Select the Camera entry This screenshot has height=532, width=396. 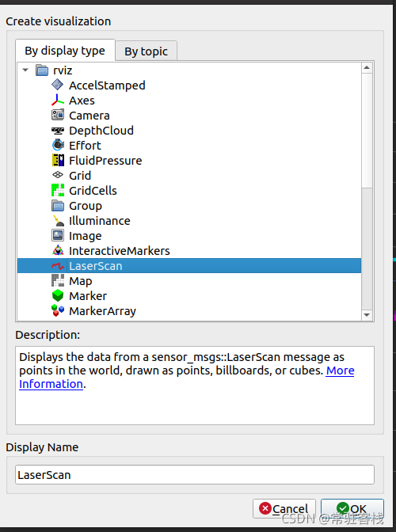89,116
